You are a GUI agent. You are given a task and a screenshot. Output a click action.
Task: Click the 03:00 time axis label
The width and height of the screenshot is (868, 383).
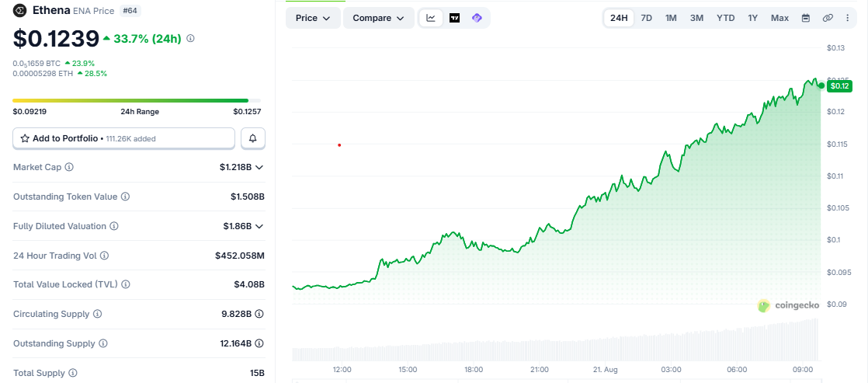coord(671,370)
